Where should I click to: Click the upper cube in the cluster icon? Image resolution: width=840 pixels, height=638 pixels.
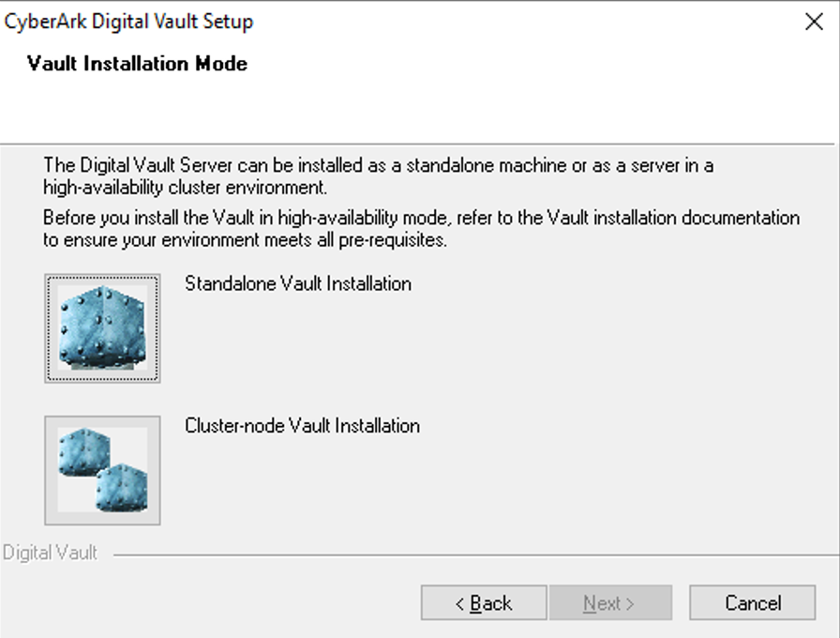click(x=84, y=451)
